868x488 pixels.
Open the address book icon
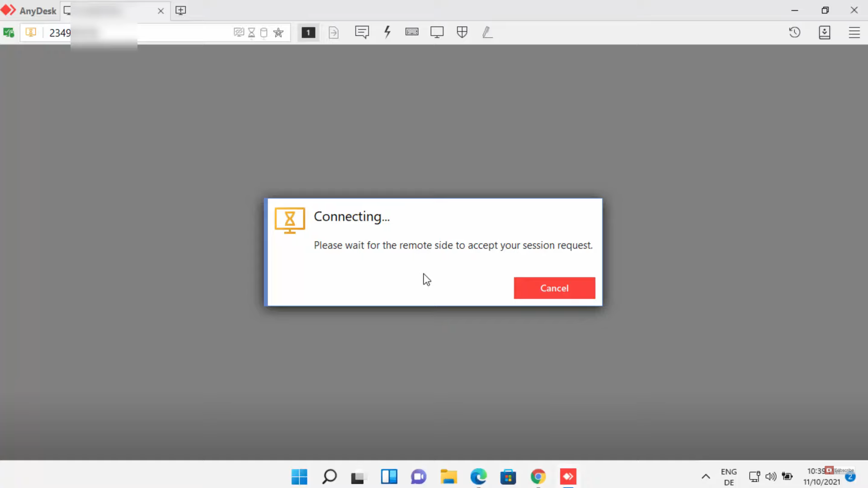coord(825,33)
